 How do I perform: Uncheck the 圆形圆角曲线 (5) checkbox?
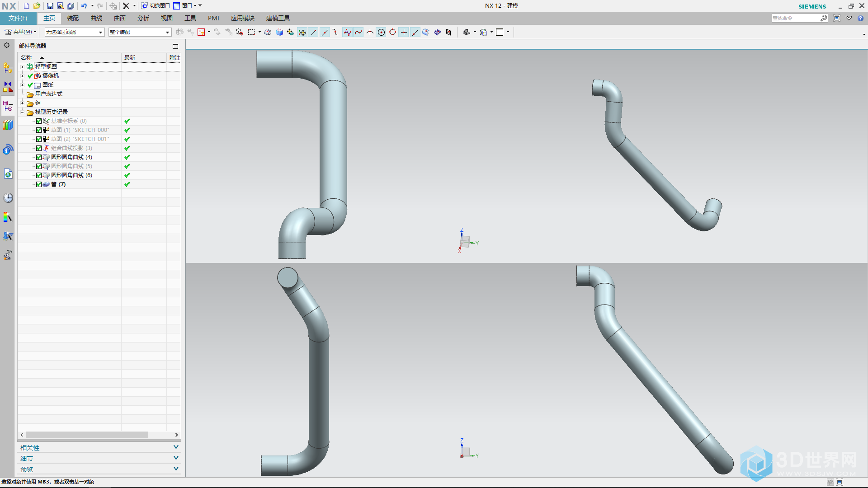(x=39, y=166)
